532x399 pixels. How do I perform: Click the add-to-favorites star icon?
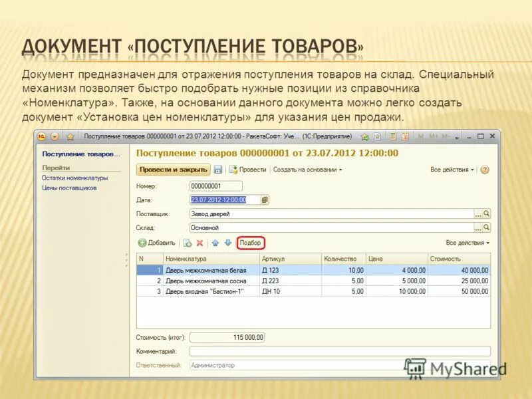(x=365, y=136)
